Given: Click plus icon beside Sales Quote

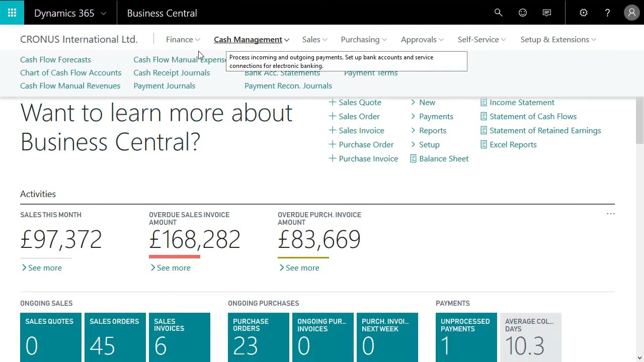Looking at the screenshot, I should click(333, 102).
